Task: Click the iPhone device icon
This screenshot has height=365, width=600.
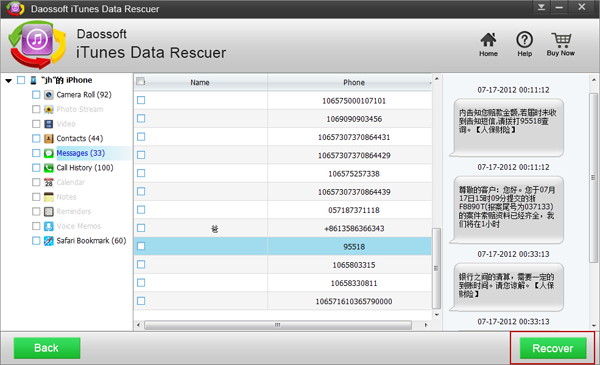Action: coord(34,80)
